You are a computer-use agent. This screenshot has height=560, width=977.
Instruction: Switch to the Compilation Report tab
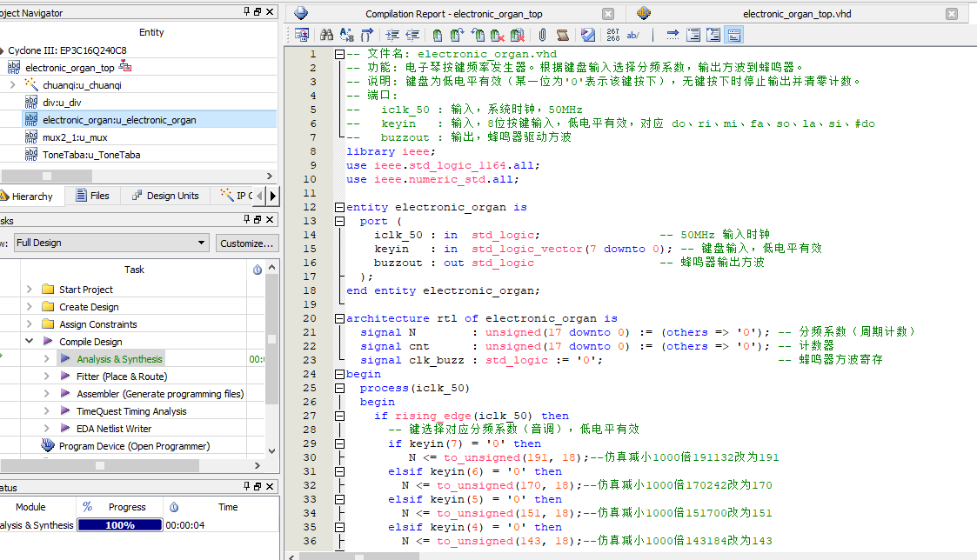(453, 14)
